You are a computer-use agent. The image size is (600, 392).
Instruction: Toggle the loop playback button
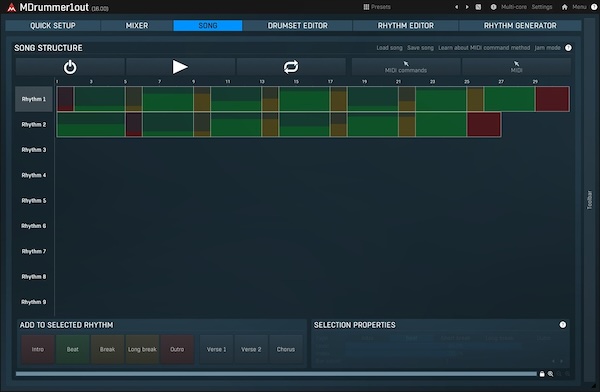point(291,67)
